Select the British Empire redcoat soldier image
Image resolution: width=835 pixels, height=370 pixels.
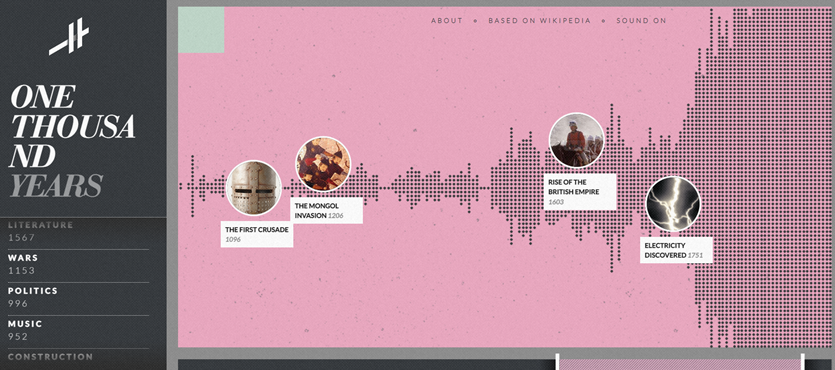click(577, 140)
